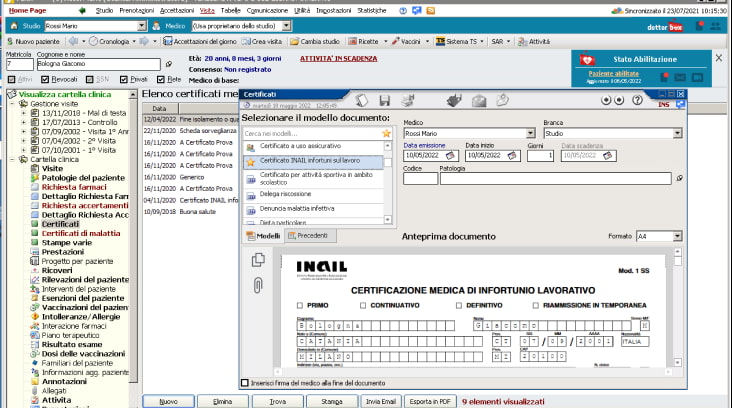The width and height of the screenshot is (732, 408).
Task: Click the print icon in Certificati toolbar
Action: point(408,100)
